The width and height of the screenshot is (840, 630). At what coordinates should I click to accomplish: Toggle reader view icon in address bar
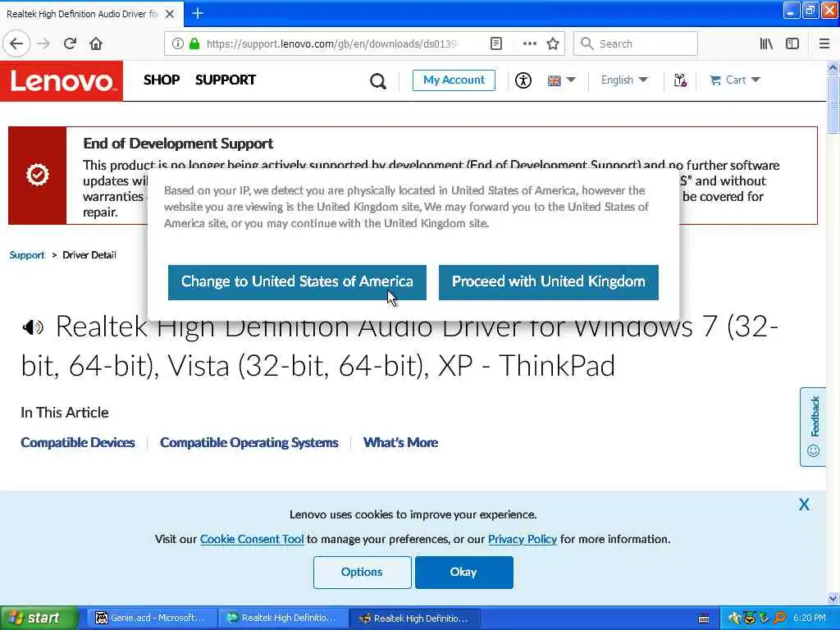[496, 43]
